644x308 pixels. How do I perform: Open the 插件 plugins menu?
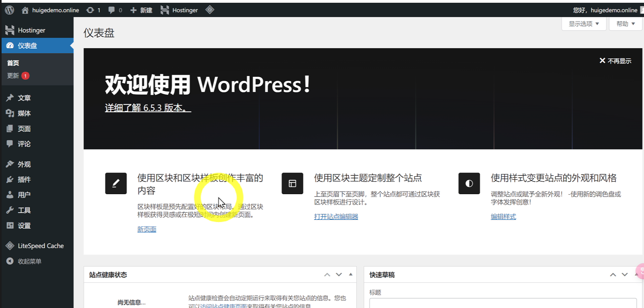click(37, 179)
